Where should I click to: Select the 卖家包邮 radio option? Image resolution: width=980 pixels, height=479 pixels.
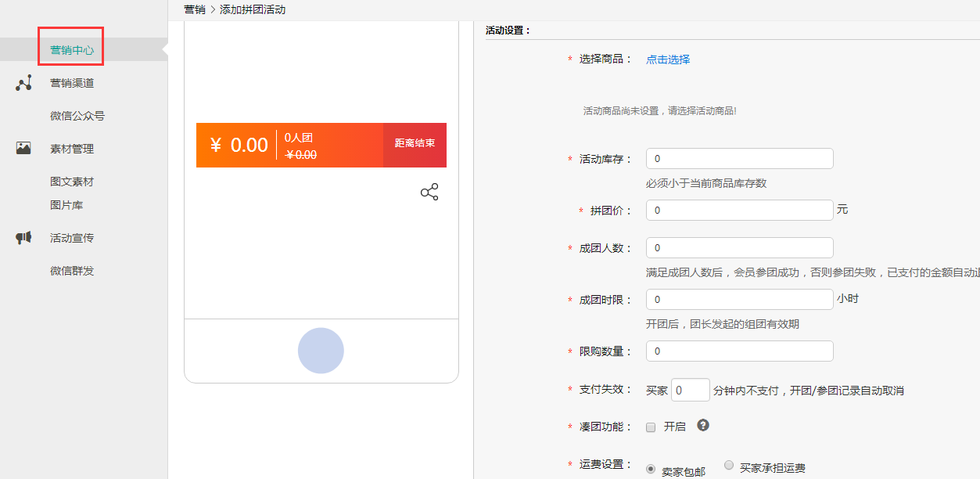651,468
